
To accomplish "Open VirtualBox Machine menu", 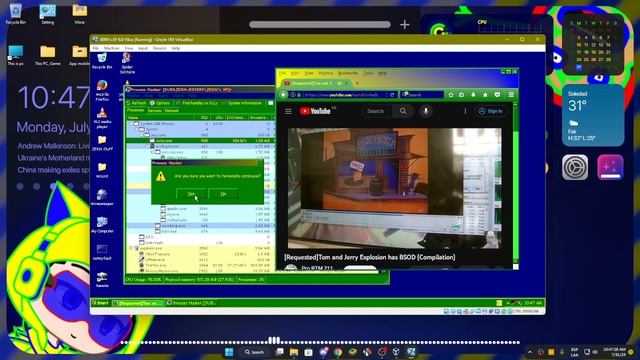I will tap(111, 48).
